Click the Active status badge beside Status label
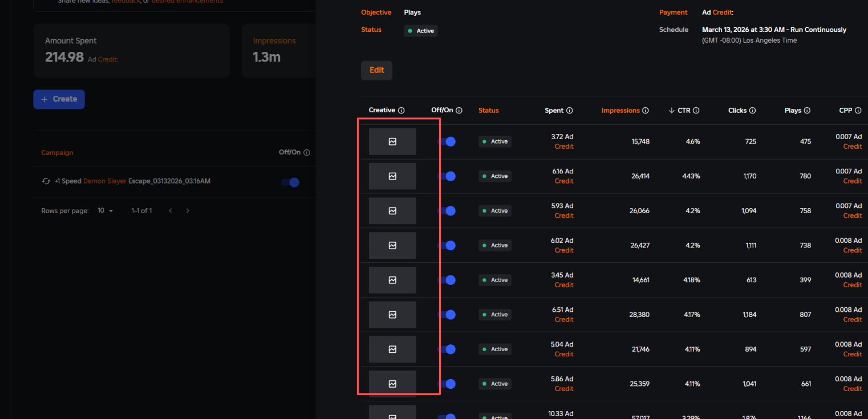The image size is (868, 419). 421,31
